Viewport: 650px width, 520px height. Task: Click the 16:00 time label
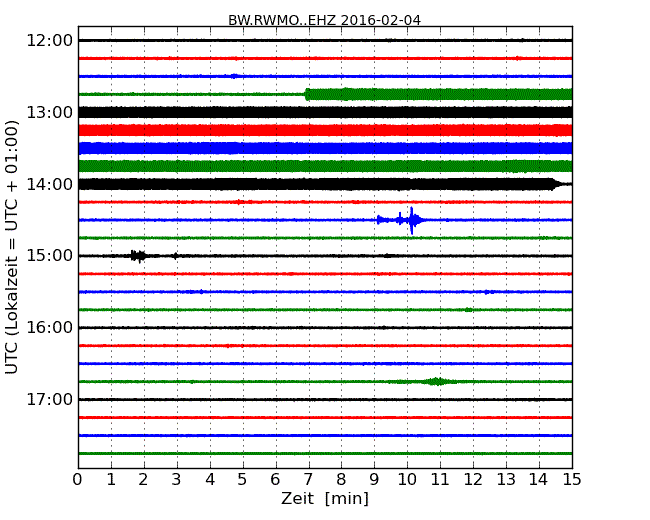tap(49, 328)
